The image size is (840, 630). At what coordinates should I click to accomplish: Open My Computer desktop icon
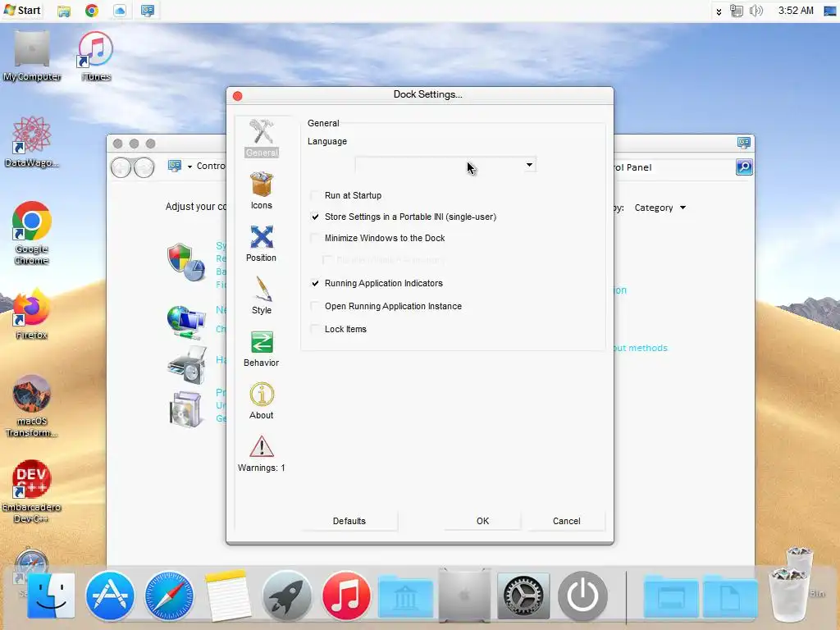tap(32, 56)
